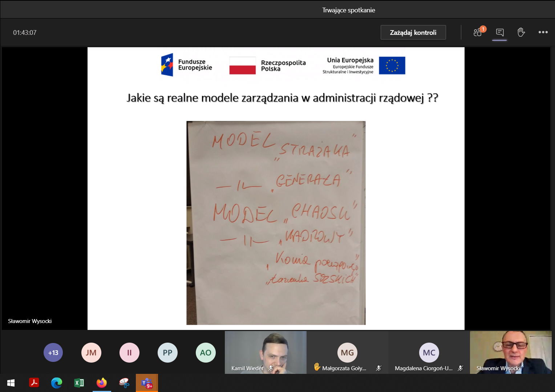
Task: Open the Windows Start menu
Action: click(11, 383)
